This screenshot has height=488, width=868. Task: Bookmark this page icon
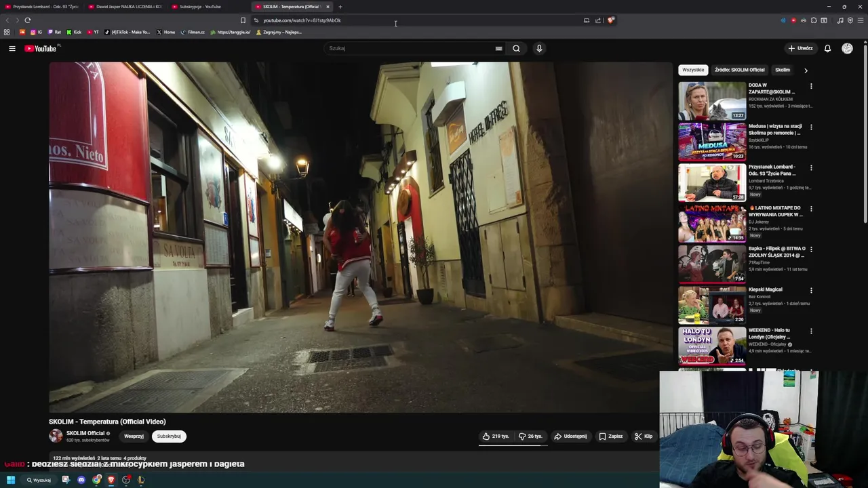pos(243,20)
